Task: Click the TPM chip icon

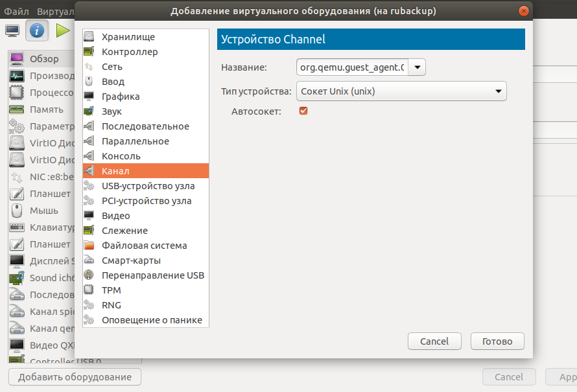Action: tap(89, 290)
